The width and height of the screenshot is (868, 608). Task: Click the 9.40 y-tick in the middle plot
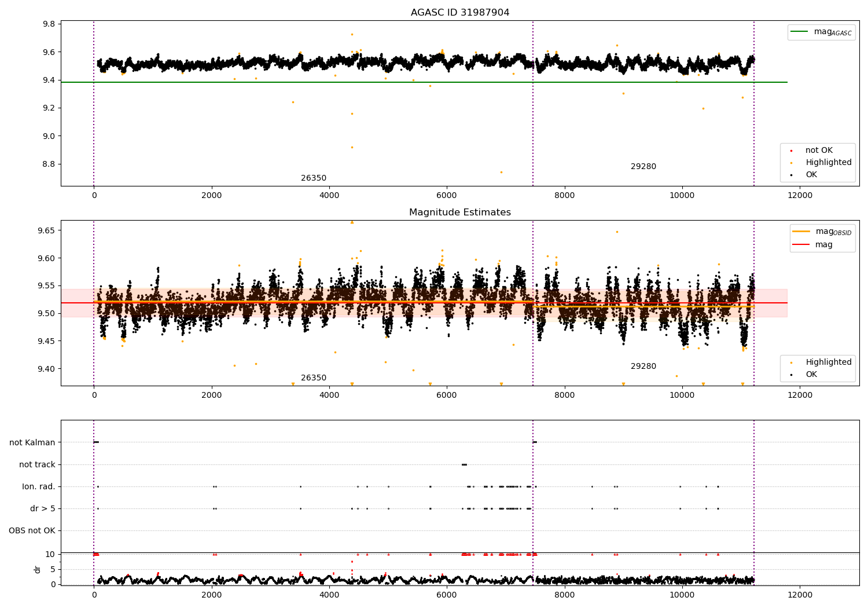coord(47,369)
